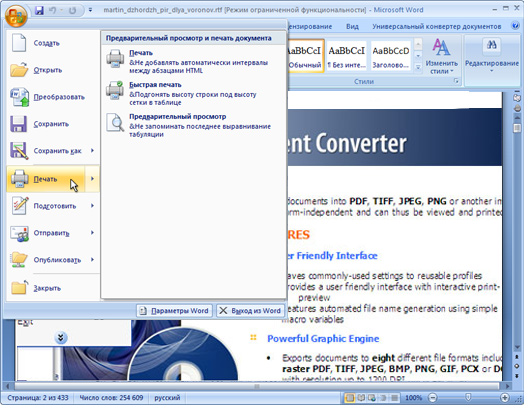Apply the Обычный style
Image resolution: width=530 pixels, height=410 pixels.
[305, 56]
